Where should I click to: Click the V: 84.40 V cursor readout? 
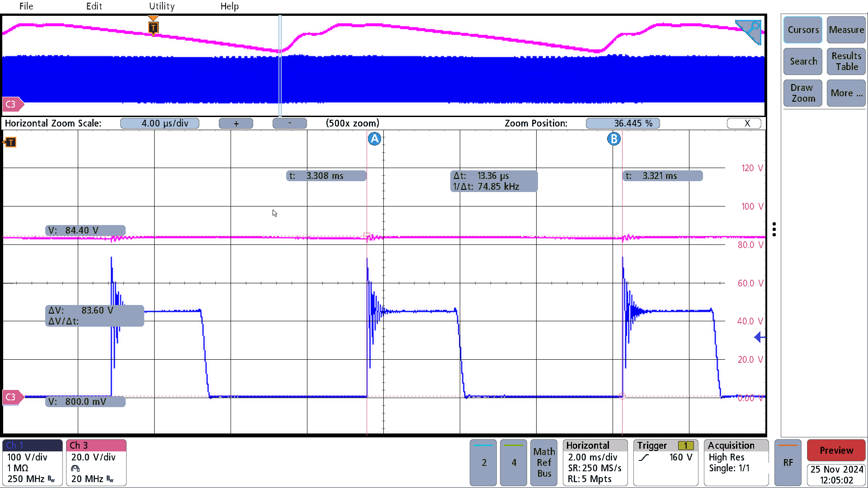pos(85,230)
